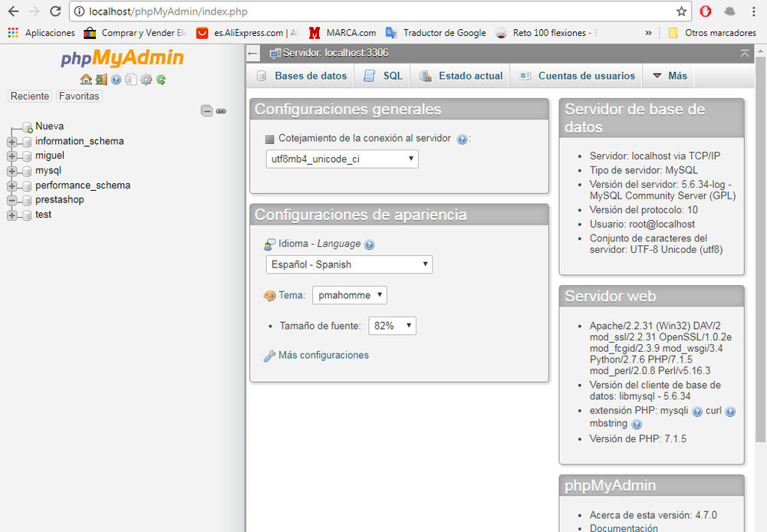Select the Reciente tab in sidebar
767x532 pixels.
point(30,97)
